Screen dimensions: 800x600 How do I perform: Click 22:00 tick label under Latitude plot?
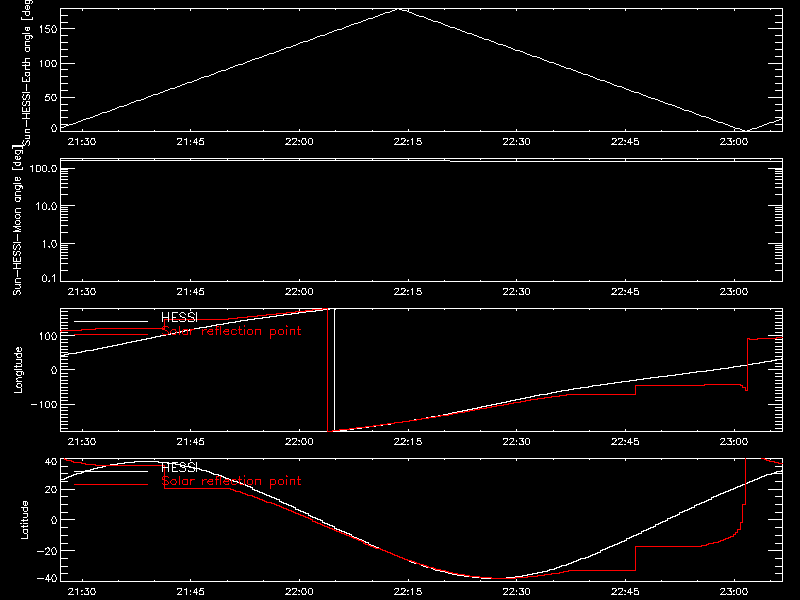[299, 591]
